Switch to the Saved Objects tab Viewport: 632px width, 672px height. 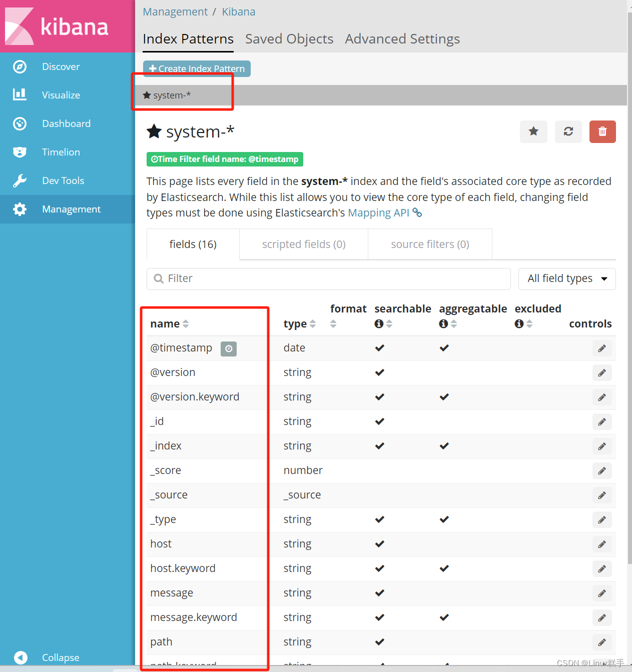click(289, 39)
